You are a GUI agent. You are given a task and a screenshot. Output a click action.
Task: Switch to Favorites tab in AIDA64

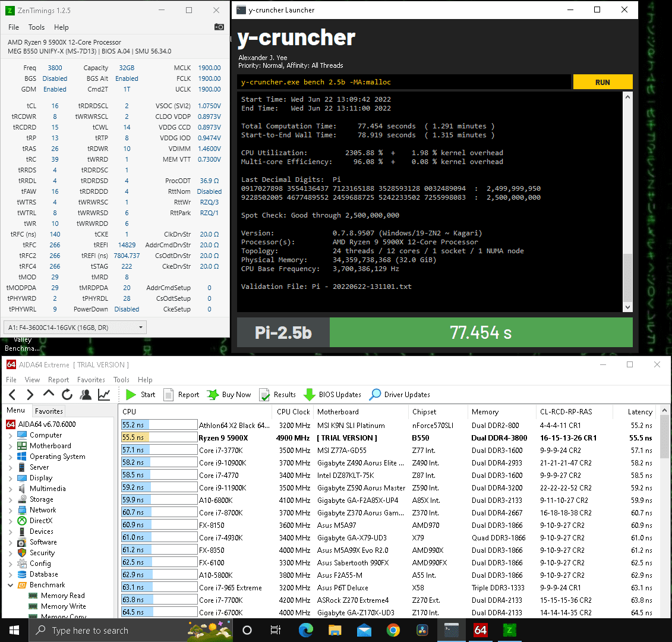(x=49, y=411)
